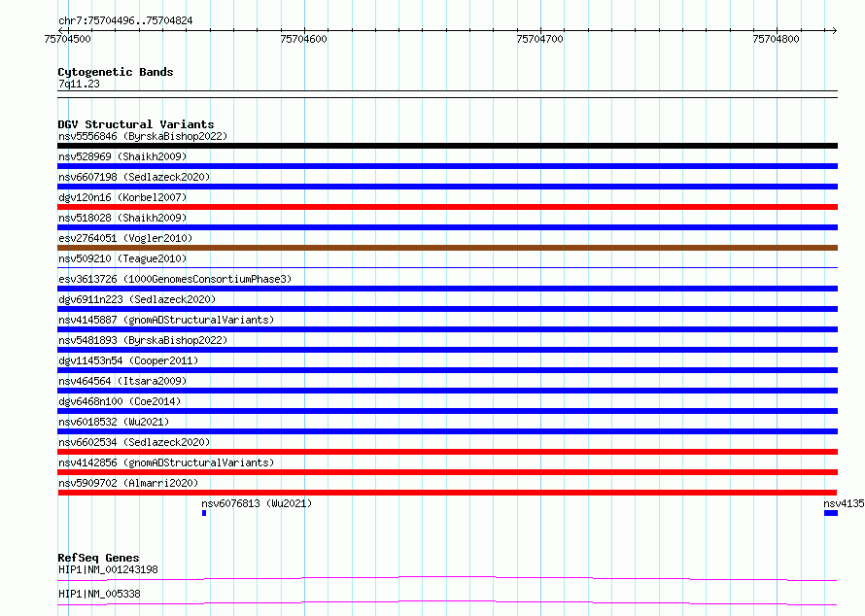Click ruler position 75704700
Viewport: 865px width, 616px height.
click(539, 39)
